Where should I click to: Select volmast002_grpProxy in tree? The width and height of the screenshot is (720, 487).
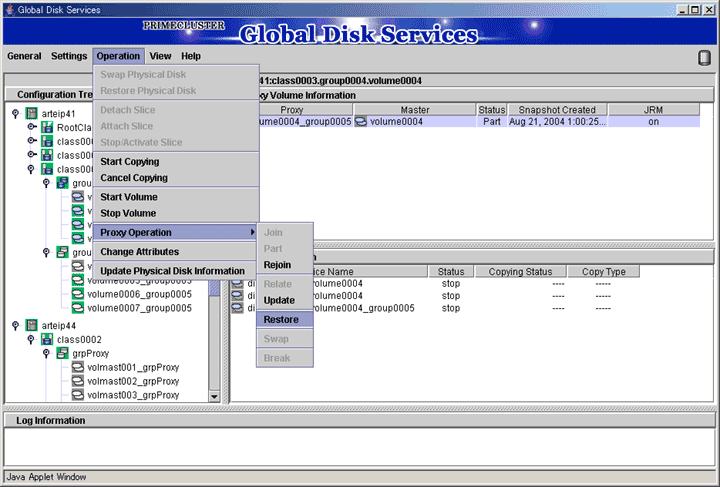pos(133,381)
